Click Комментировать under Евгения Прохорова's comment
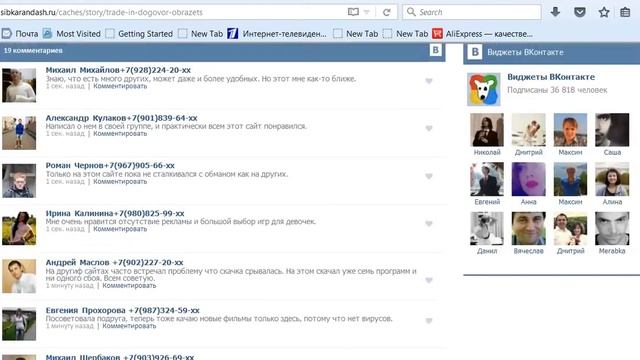 (129, 326)
